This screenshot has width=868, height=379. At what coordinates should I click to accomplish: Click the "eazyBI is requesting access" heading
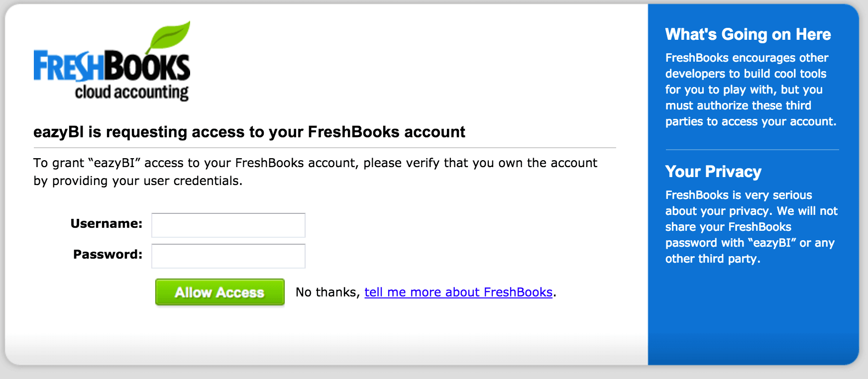249,132
